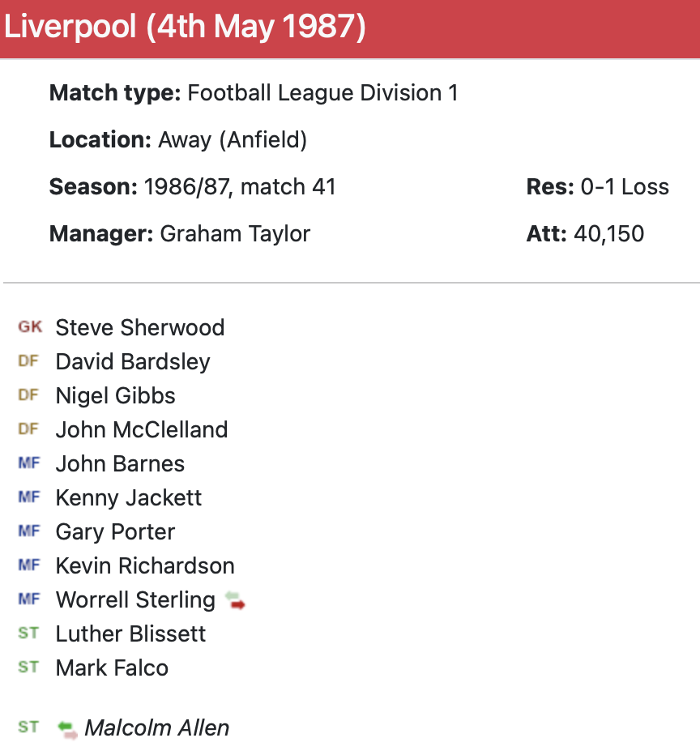Viewport: 700px width, 755px height.
Task: Click the DF icon beside John McClelland
Action: [28, 429]
